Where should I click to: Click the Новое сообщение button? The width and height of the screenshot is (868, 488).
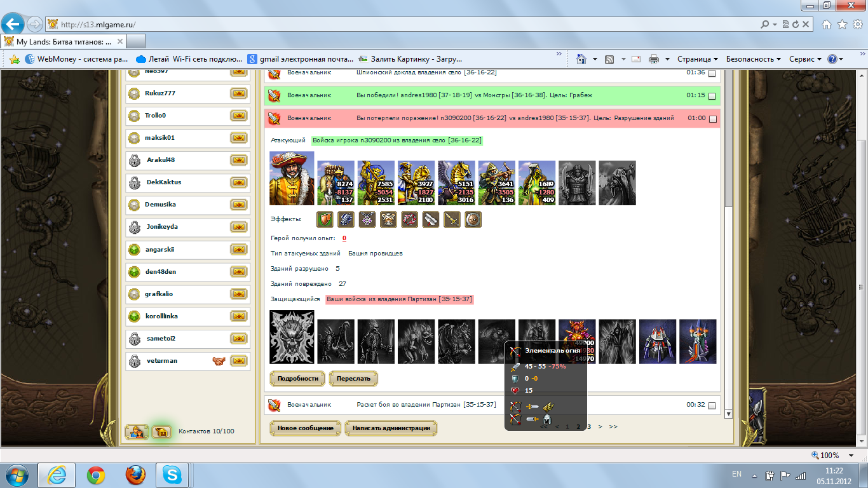tap(306, 428)
